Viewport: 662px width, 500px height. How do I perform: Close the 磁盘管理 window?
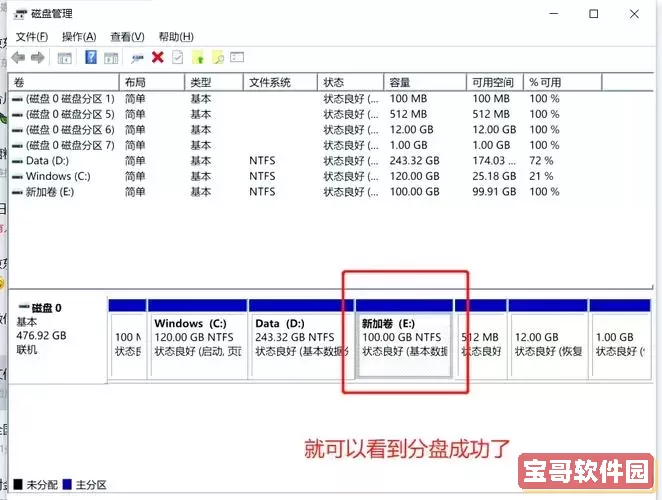[634, 14]
